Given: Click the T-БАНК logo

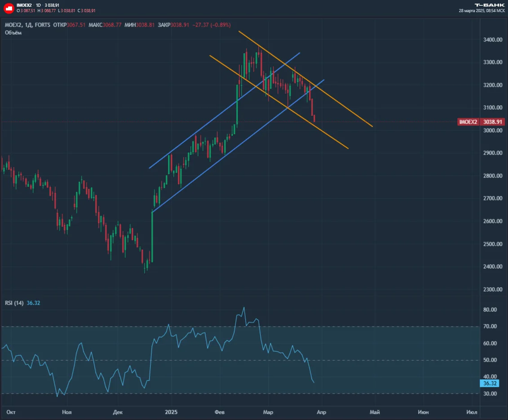Looking at the screenshot, I should click(490, 5).
